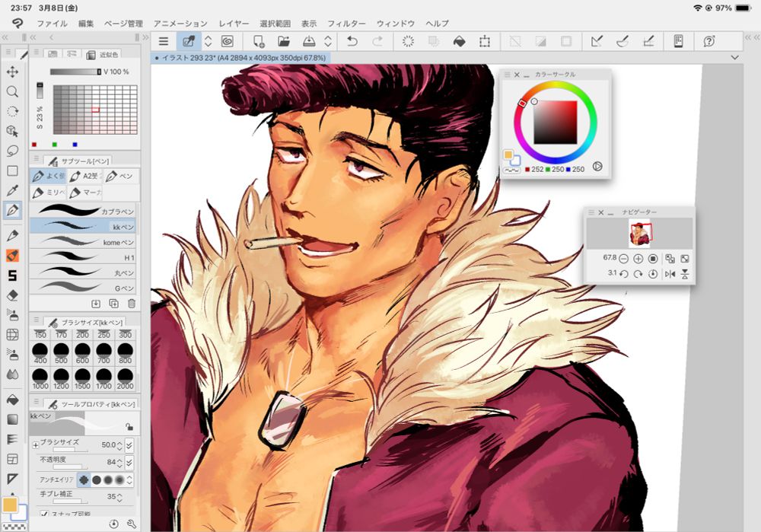
Task: Toggle the スナップ可能 checkbox
Action: click(x=44, y=515)
